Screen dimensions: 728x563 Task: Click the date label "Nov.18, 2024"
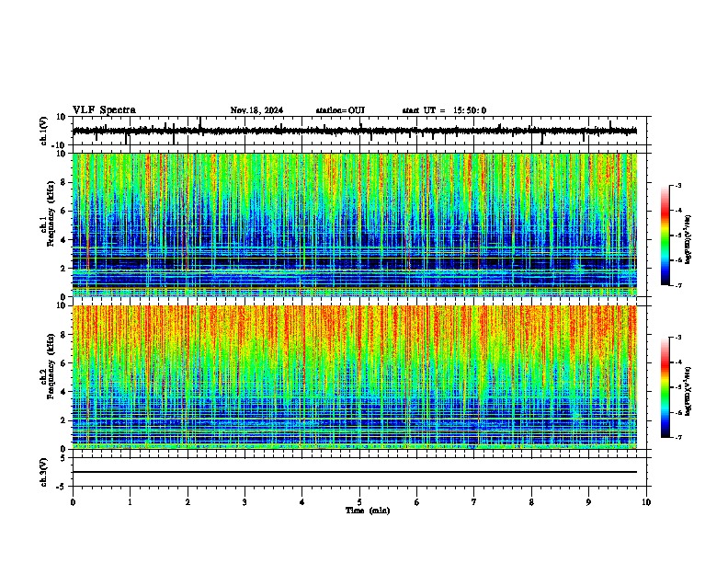click(256, 110)
